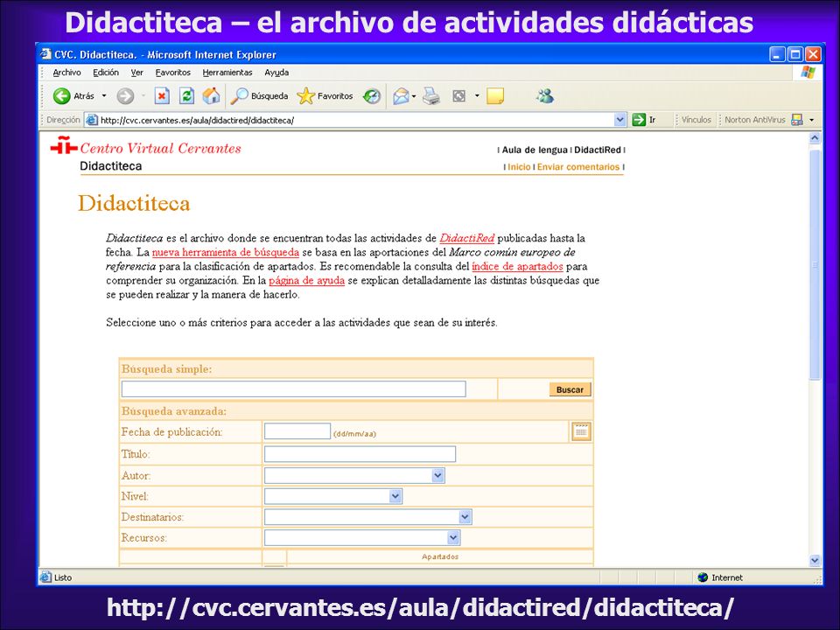Focus the Búsqueda simple text field
The image size is (840, 630).
pyautogui.click(x=294, y=388)
